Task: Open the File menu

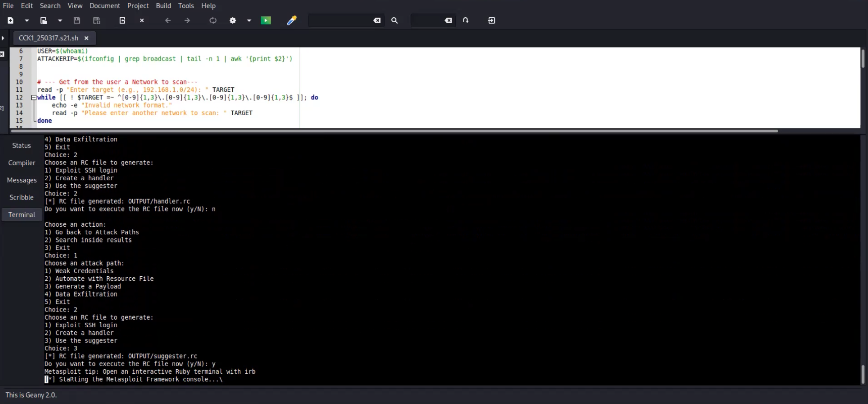Action: tap(8, 6)
